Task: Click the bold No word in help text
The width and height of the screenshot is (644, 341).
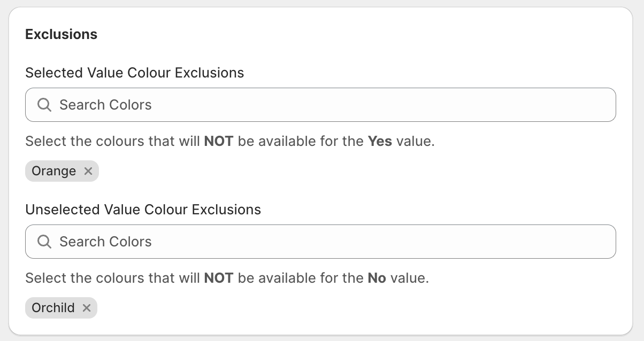Action: [377, 278]
